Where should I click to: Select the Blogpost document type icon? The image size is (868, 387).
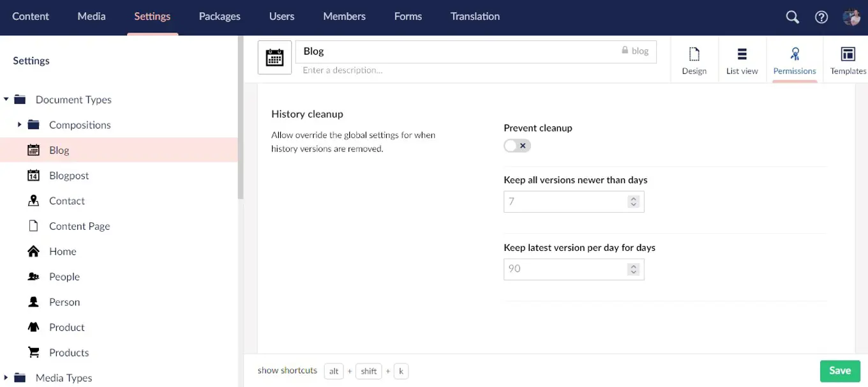(x=34, y=176)
